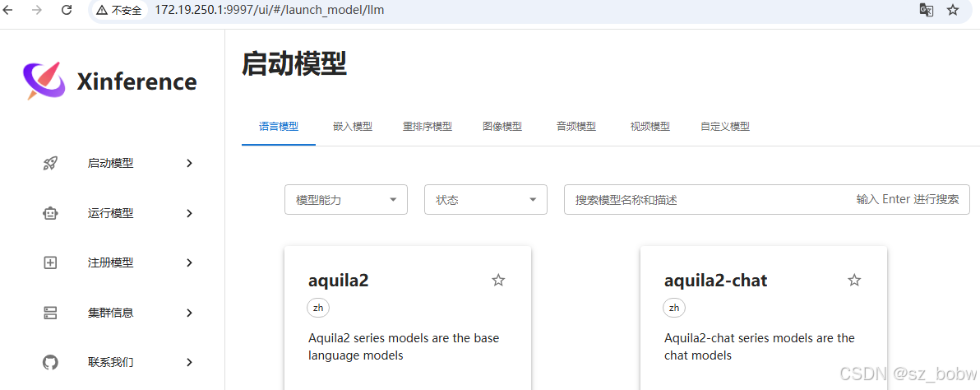Open the aquila2 model card title
This screenshot has width=980, height=390.
click(338, 281)
